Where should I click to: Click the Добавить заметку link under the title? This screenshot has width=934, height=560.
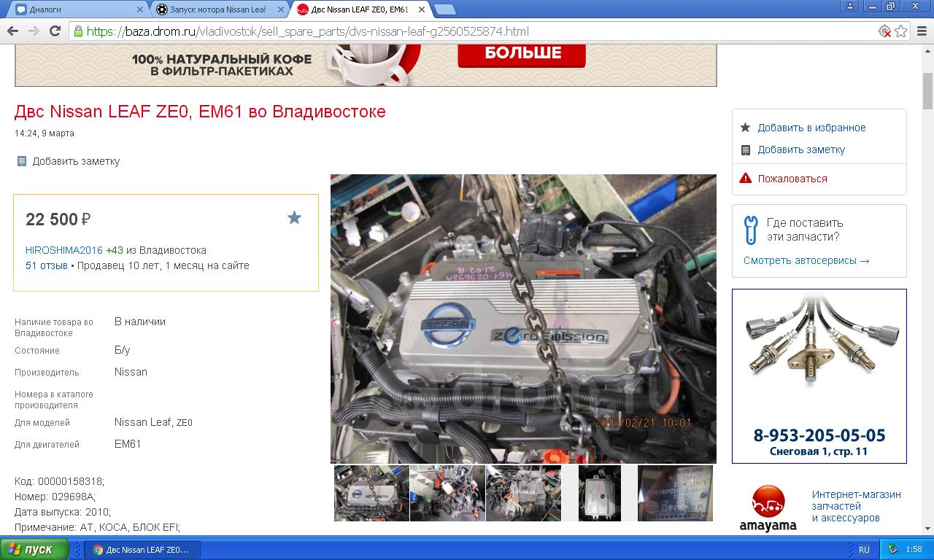(x=76, y=161)
